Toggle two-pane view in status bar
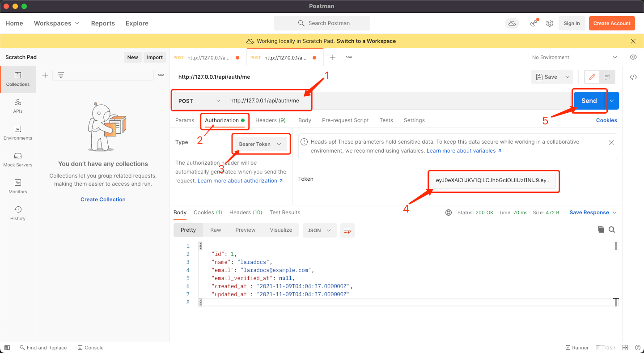The image size is (644, 353). [x=625, y=348]
